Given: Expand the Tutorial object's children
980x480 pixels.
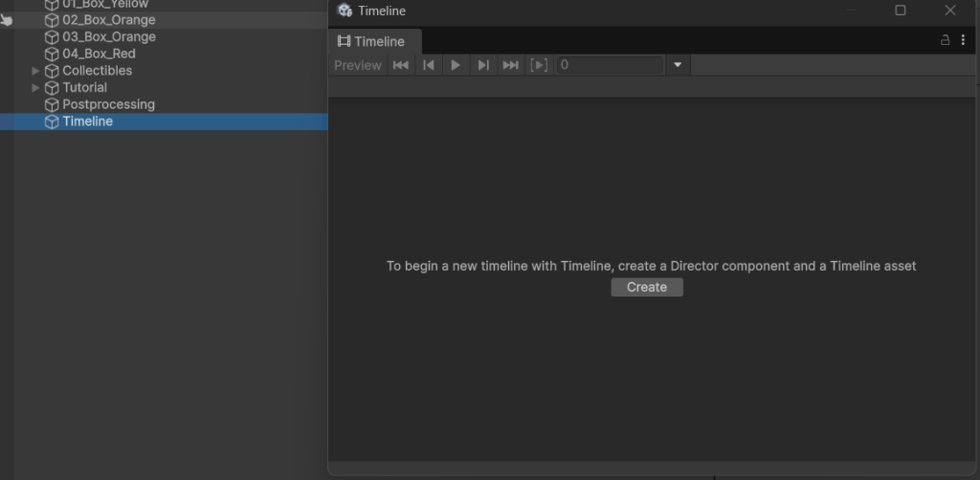Looking at the screenshot, I should coord(36,88).
